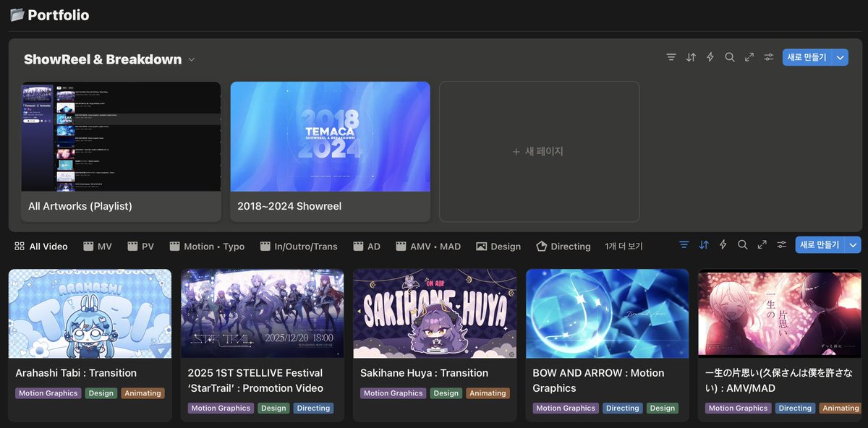Click Animating tag on Sakihane Huya card
868x428 pixels.
coord(488,393)
